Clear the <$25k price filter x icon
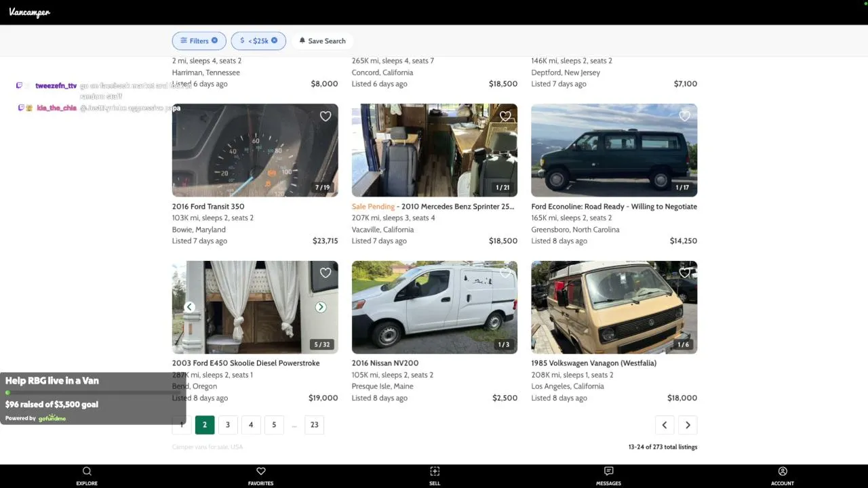The height and width of the screenshot is (488, 868). [274, 41]
